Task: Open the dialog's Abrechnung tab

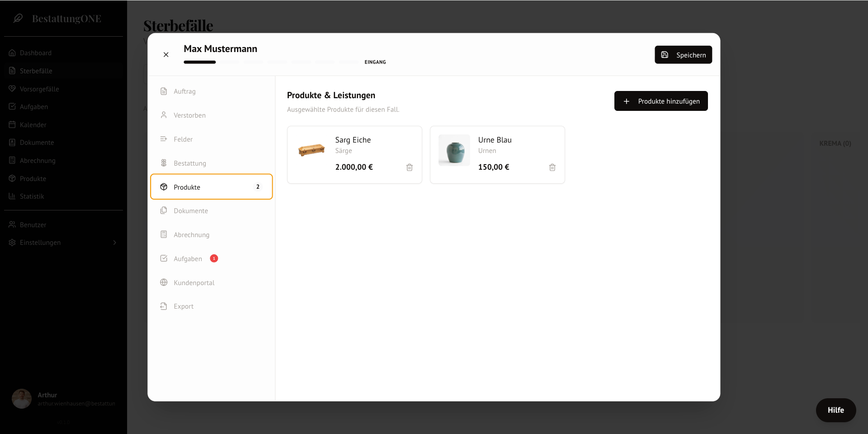Action: [212, 235]
